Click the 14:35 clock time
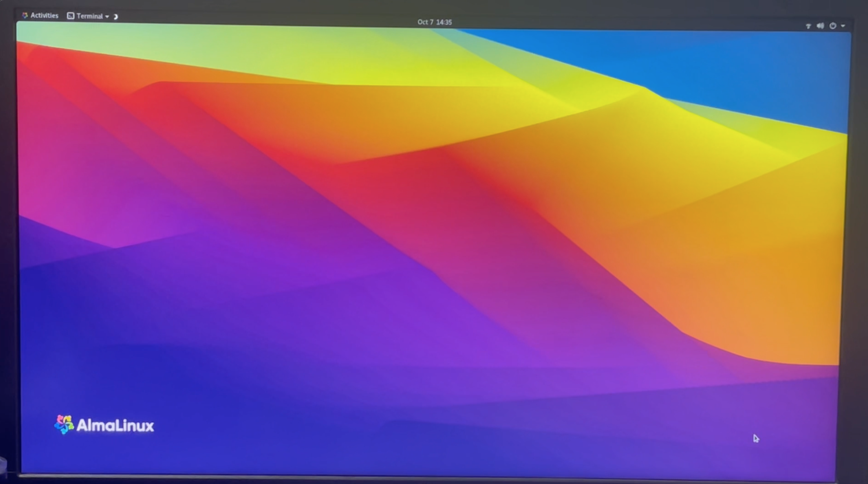Screen dimensions: 868x484 coord(444,22)
